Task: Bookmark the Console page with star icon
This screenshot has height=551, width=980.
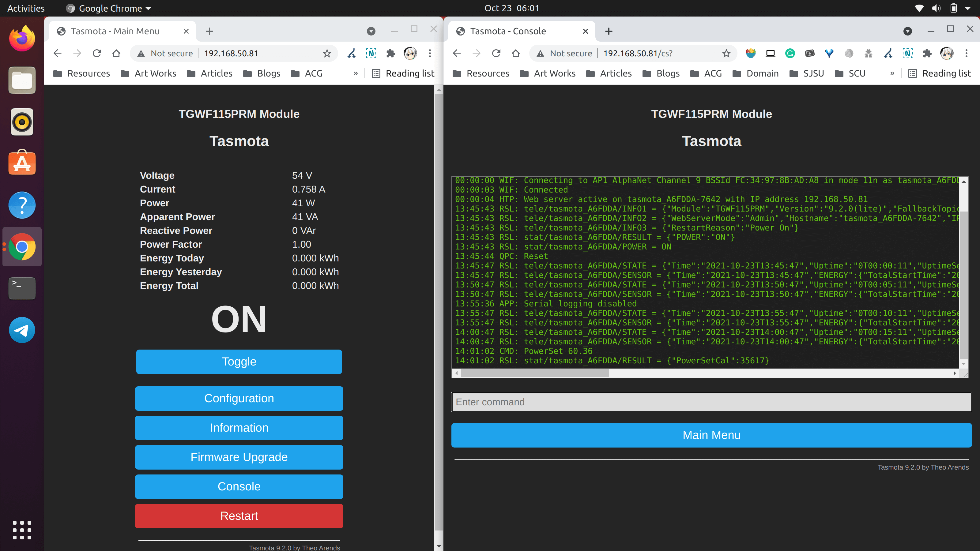Action: click(726, 53)
